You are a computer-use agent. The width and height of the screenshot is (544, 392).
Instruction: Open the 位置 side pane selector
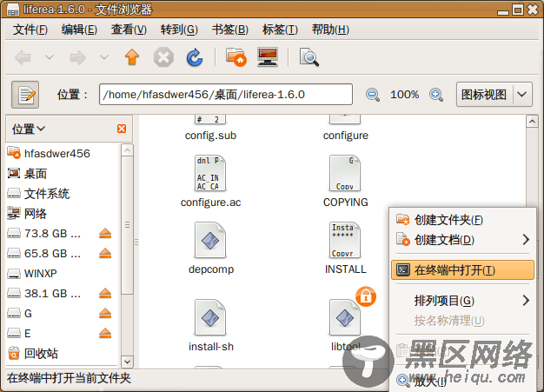click(x=29, y=129)
